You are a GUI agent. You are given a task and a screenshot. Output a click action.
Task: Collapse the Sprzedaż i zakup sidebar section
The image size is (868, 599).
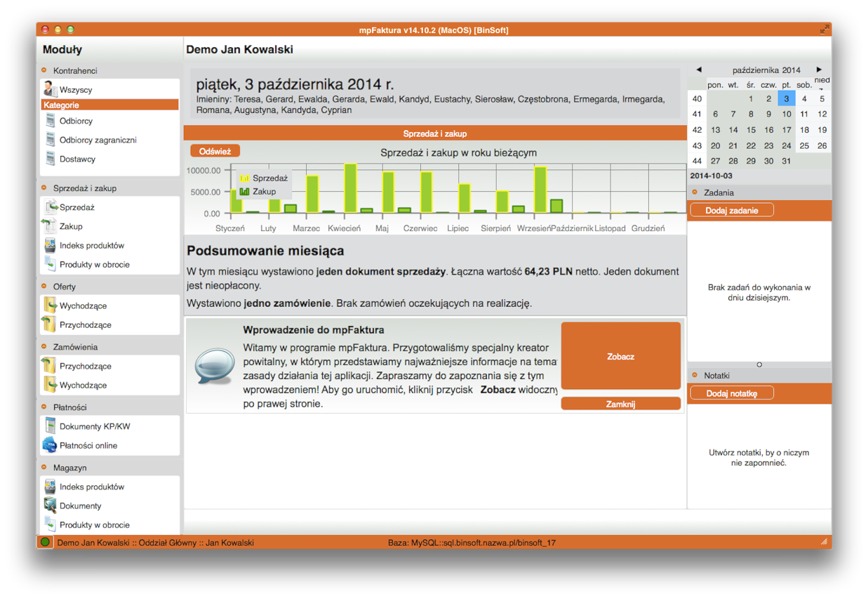pos(44,188)
